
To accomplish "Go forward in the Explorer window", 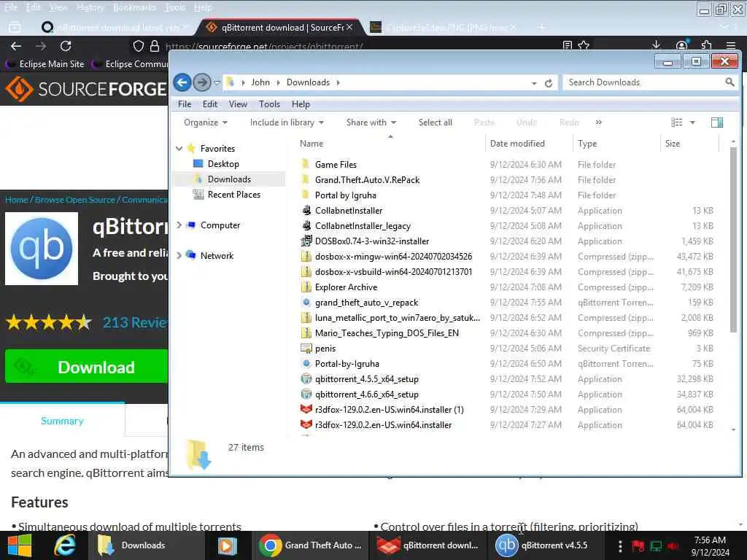I will point(202,82).
